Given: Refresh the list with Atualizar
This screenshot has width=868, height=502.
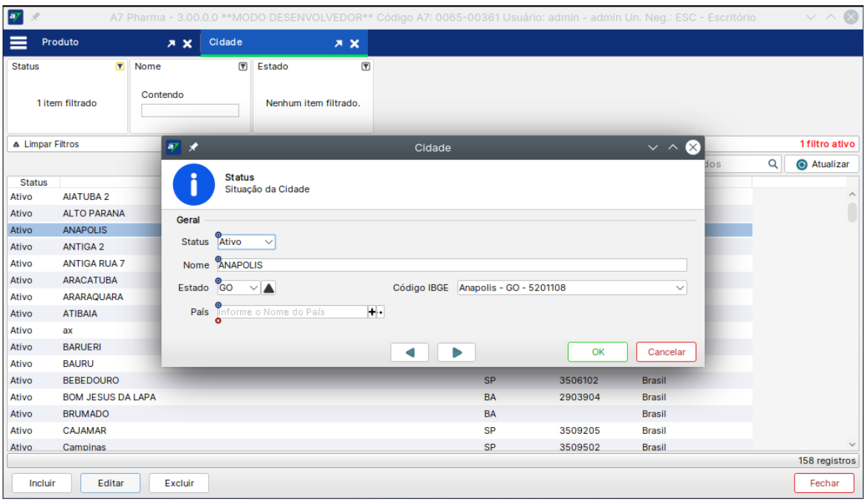Looking at the screenshot, I should tap(822, 164).
